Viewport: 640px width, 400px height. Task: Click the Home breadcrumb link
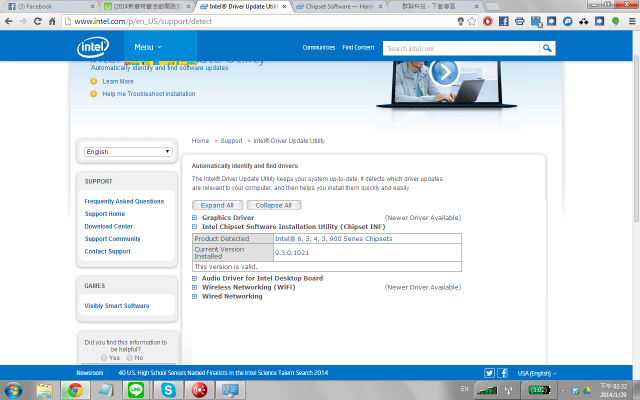pos(200,141)
